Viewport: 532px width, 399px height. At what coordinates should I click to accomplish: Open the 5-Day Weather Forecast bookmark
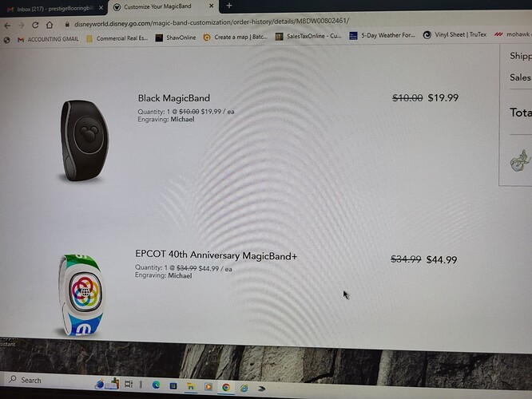click(382, 35)
